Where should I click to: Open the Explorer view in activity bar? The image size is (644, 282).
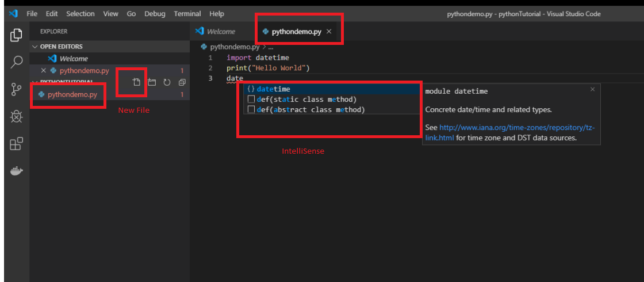pos(16,35)
